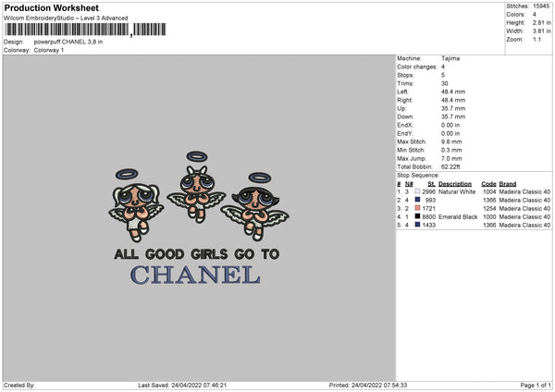
Task: Click the Left value 48.4 mm
Action: coord(453,92)
